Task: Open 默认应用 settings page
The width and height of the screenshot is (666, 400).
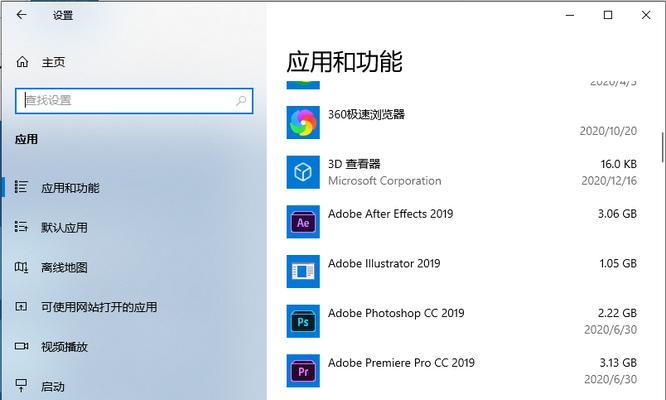Action: 64,228
